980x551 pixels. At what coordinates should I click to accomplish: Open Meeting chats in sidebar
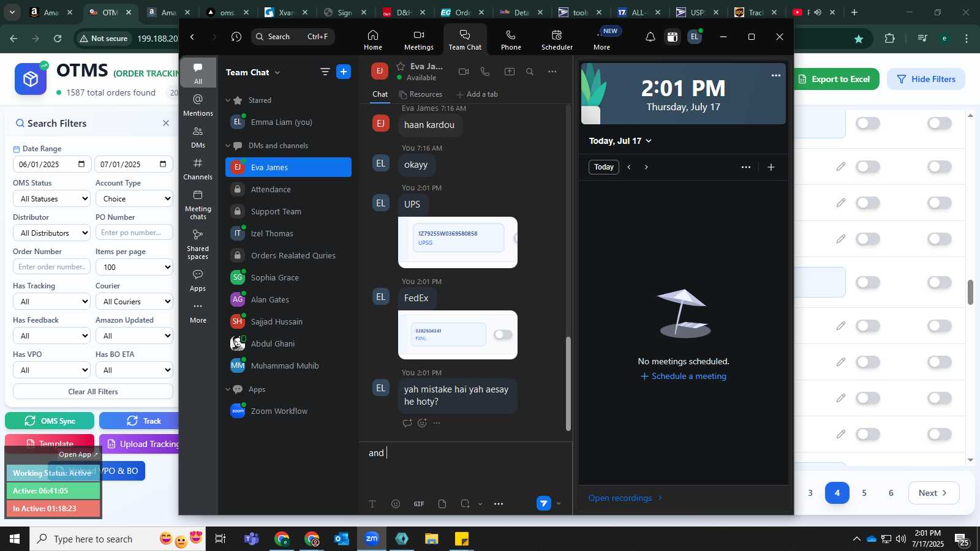198,204
